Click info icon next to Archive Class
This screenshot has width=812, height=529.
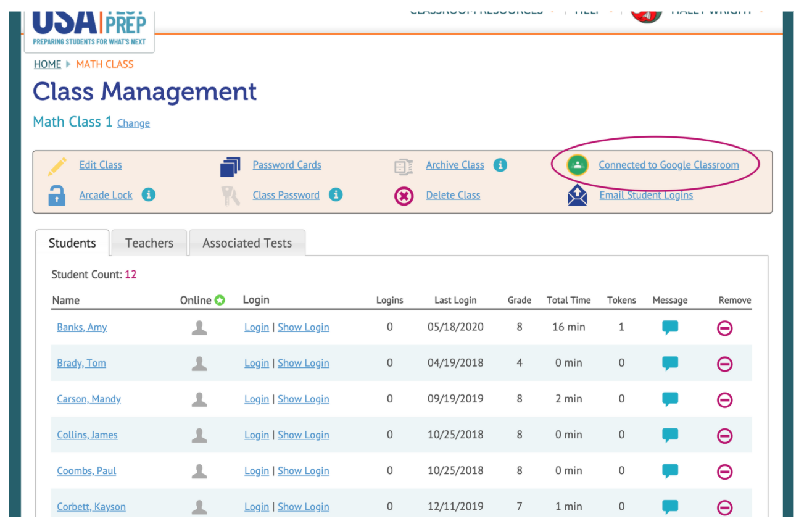click(500, 165)
